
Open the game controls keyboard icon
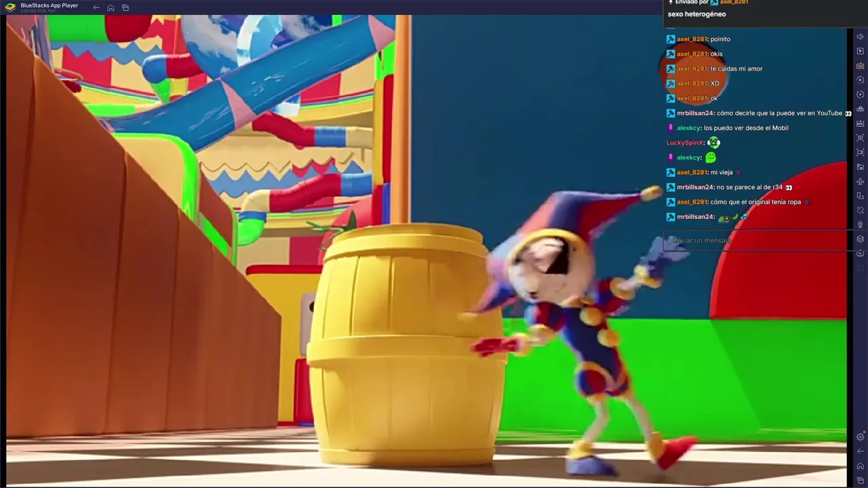[861, 66]
